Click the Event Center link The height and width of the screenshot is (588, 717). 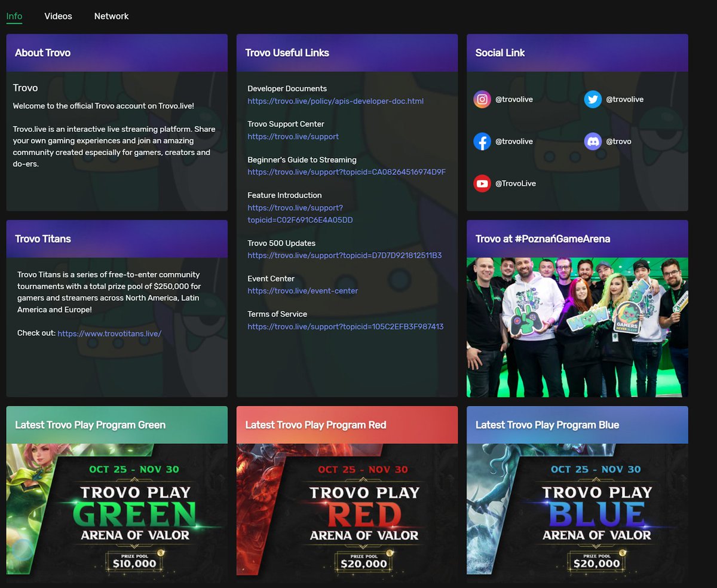click(302, 291)
